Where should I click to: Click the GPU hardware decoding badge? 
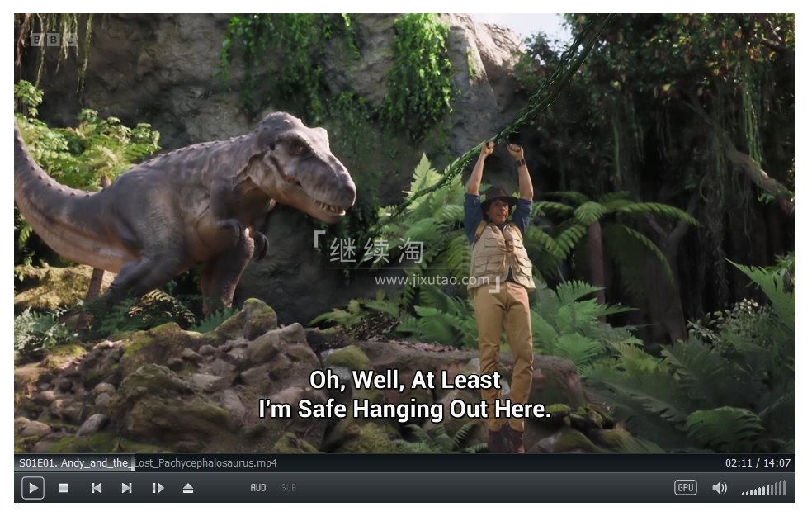(x=685, y=488)
